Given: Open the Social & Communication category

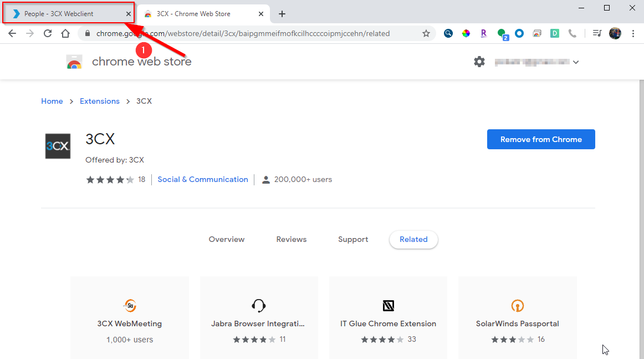Looking at the screenshot, I should [x=203, y=180].
